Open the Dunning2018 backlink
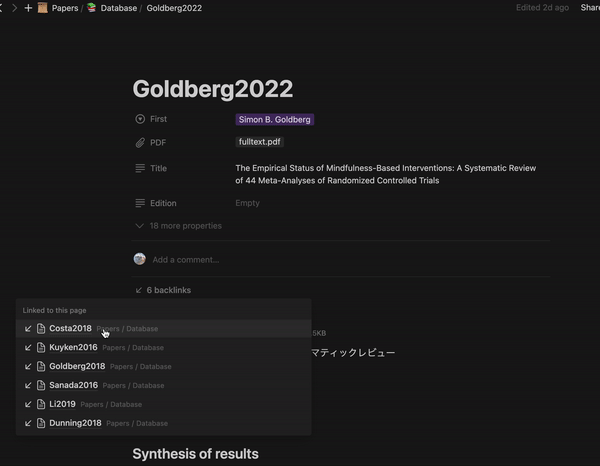Viewport: 600px width, 466px height. pos(75,423)
